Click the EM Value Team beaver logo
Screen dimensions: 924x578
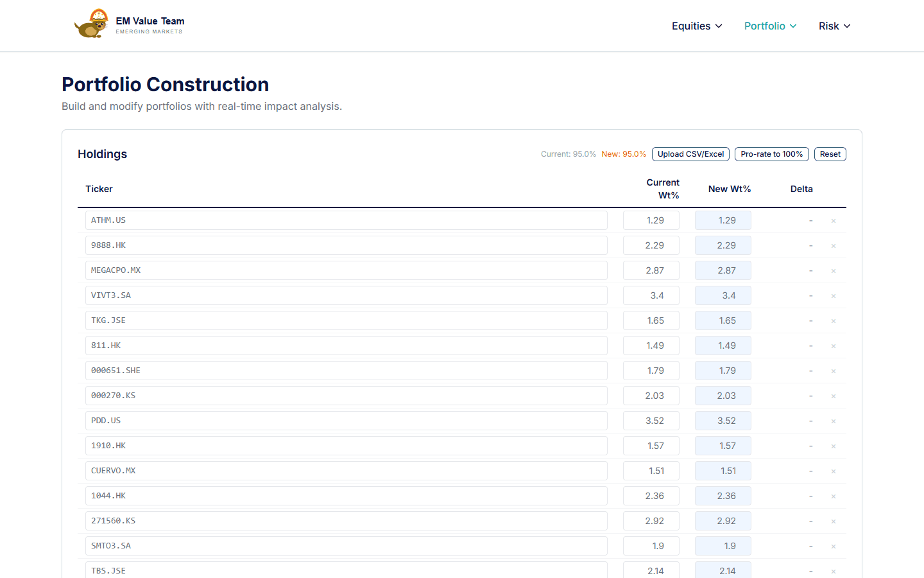[92, 23]
